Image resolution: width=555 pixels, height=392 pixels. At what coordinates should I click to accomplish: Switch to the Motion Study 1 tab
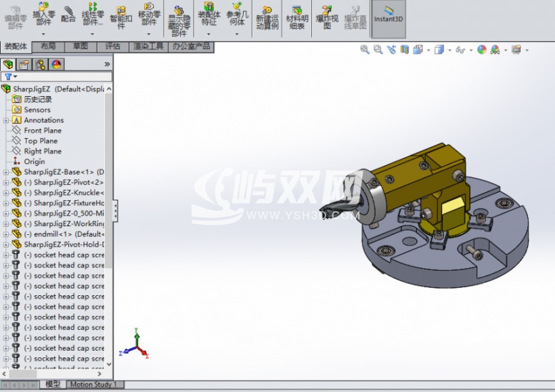coord(93,384)
